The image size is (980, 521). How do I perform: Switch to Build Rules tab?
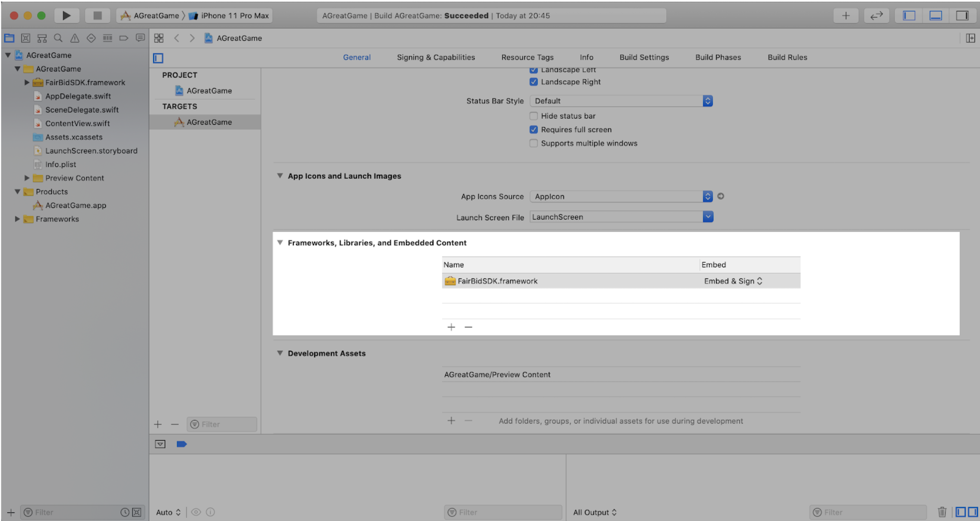click(787, 57)
